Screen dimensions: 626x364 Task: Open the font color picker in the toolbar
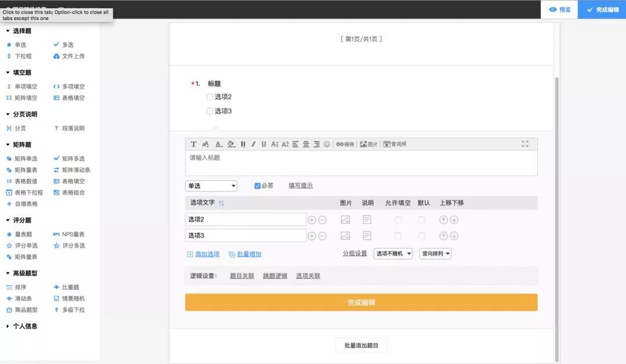tap(219, 144)
